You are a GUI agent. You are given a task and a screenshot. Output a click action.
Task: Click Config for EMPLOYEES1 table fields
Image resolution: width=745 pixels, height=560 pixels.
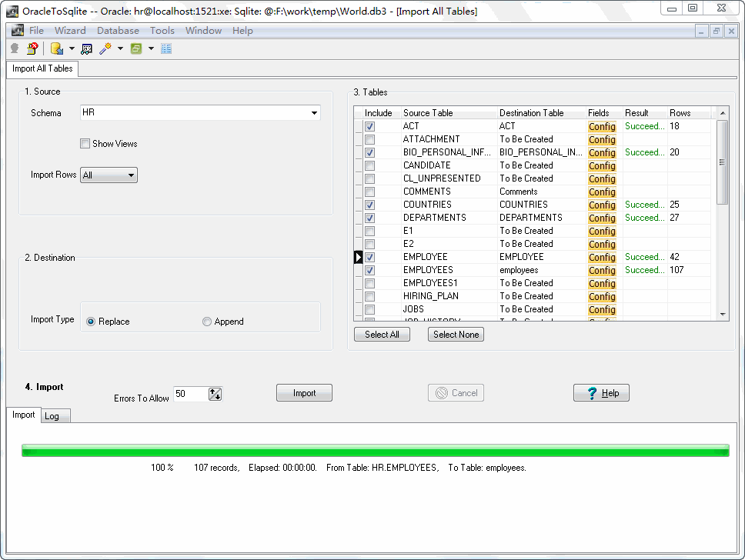coord(602,284)
